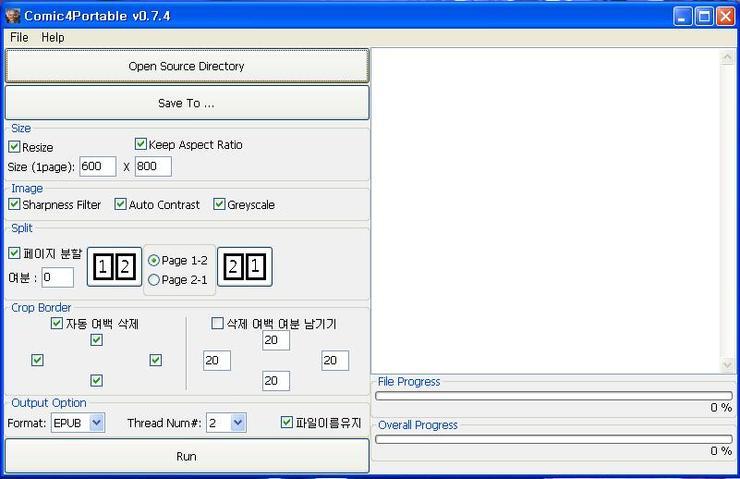This screenshot has width=740, height=479.
Task: Open the File menu
Action: click(19, 37)
